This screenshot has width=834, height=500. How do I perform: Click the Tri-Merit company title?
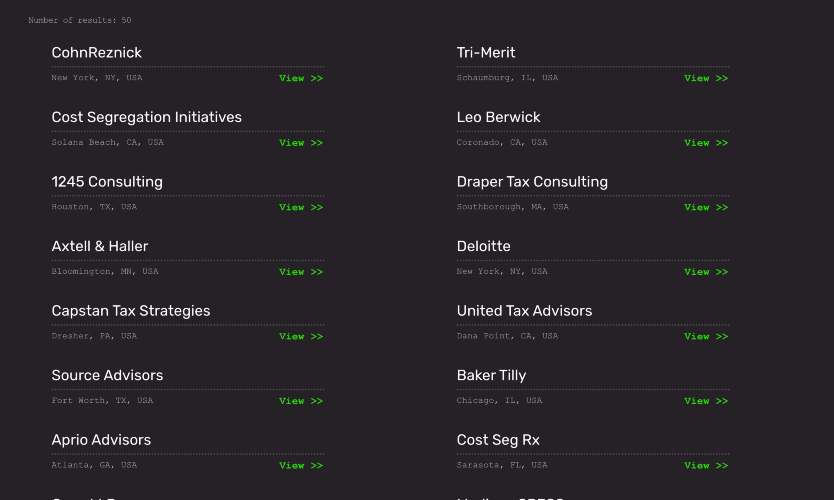click(x=486, y=53)
